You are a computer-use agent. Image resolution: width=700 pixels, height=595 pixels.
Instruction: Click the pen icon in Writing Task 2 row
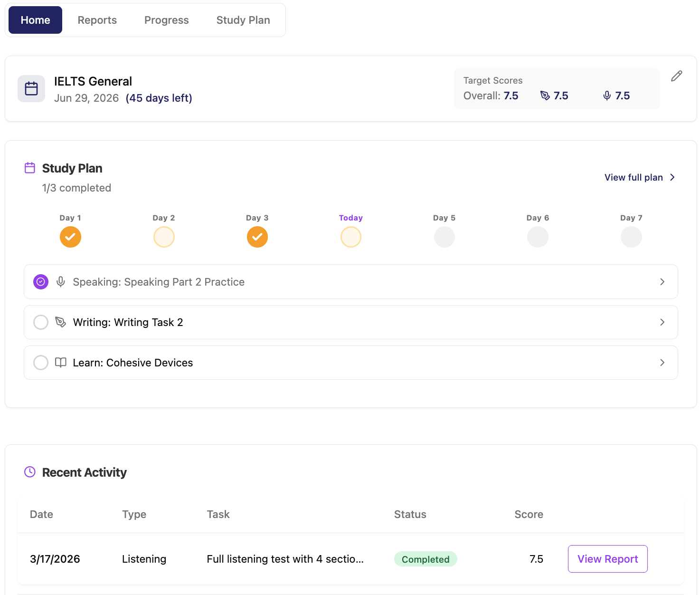click(61, 322)
